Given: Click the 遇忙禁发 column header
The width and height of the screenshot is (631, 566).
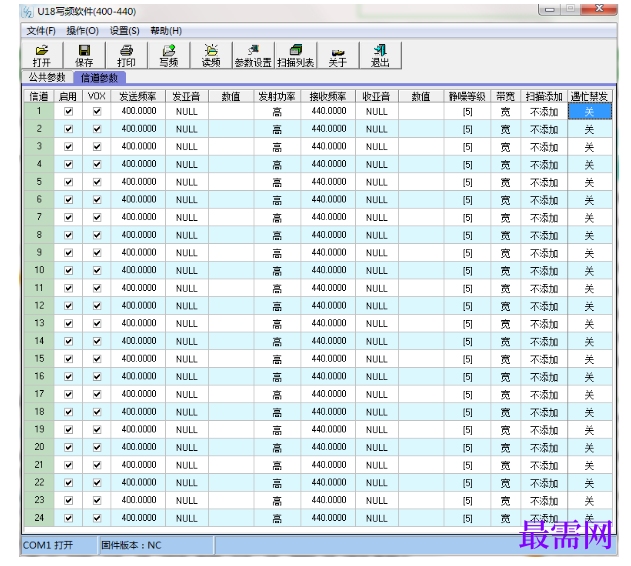Looking at the screenshot, I should click(590, 97).
